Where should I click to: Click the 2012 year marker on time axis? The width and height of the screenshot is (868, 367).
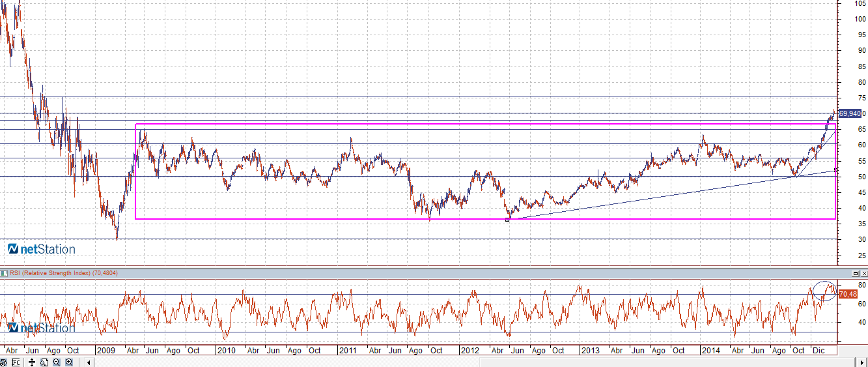469,351
